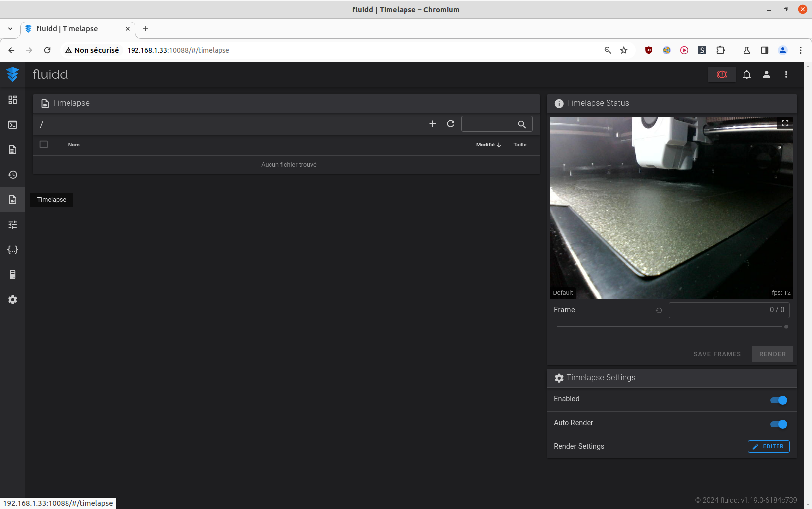
Task: Disable the Enabled timelapse switch
Action: tap(779, 400)
